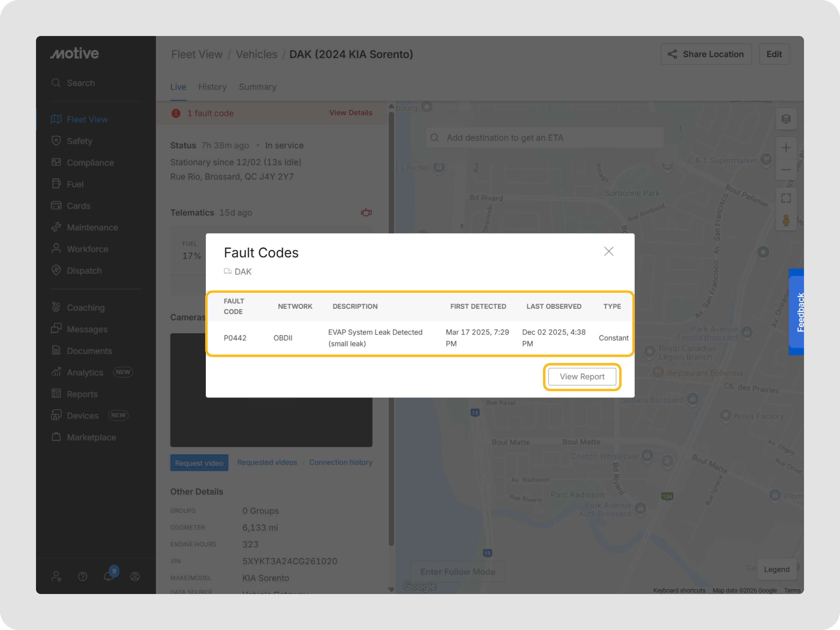Click the View Report button

[x=582, y=376]
